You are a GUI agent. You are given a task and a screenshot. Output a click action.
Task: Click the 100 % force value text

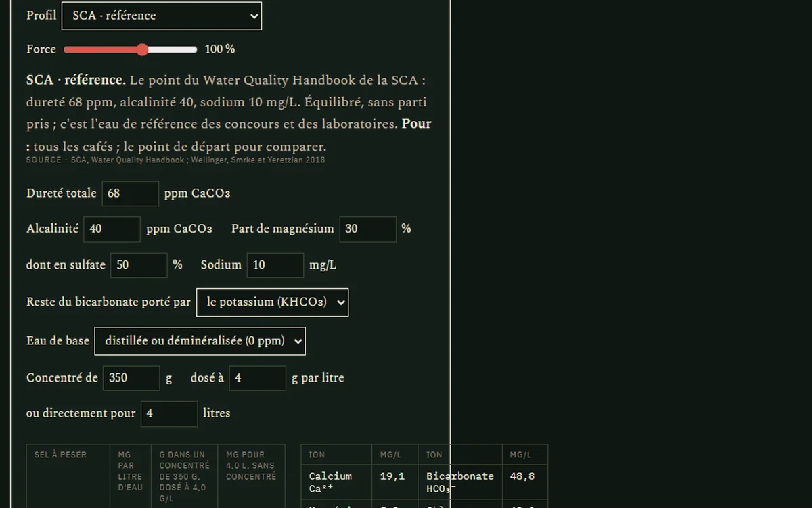[220, 49]
